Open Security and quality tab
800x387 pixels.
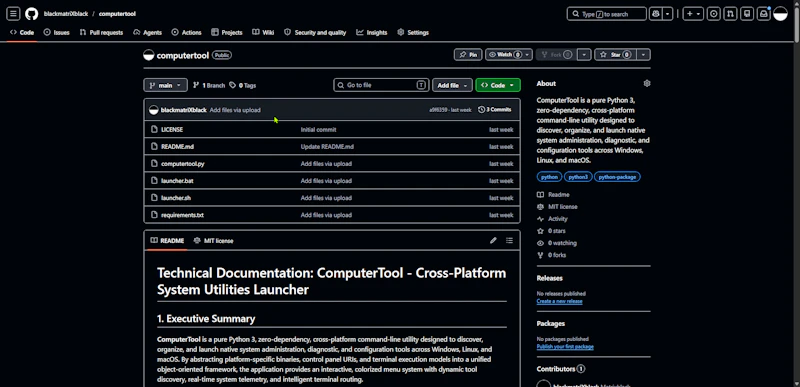click(x=315, y=32)
